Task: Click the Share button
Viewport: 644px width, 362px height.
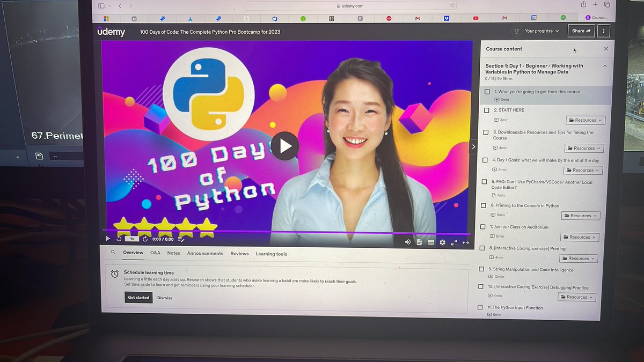Action: tap(581, 31)
